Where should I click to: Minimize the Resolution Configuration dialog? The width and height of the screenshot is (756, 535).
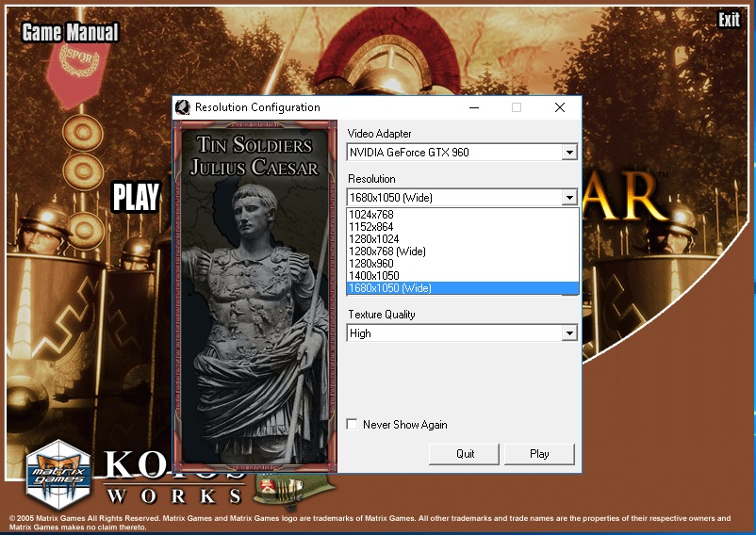(x=474, y=107)
